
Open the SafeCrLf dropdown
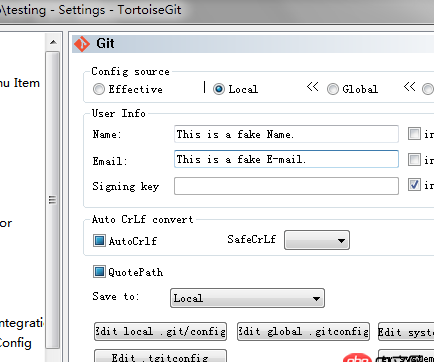tap(317, 240)
